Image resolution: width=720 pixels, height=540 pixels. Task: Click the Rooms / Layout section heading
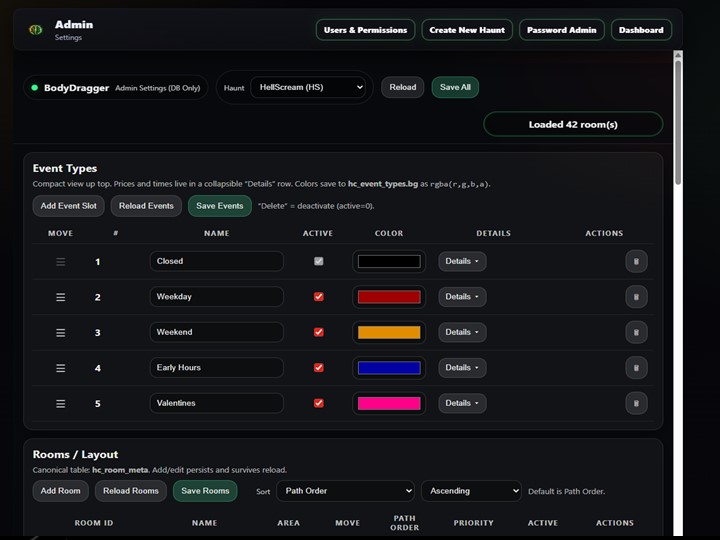tap(75, 455)
